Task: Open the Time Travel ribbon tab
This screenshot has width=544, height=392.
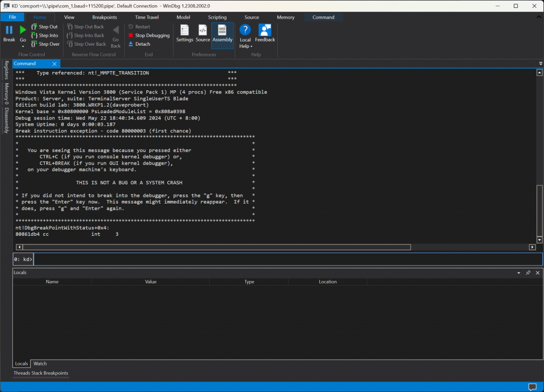Action: [x=147, y=17]
